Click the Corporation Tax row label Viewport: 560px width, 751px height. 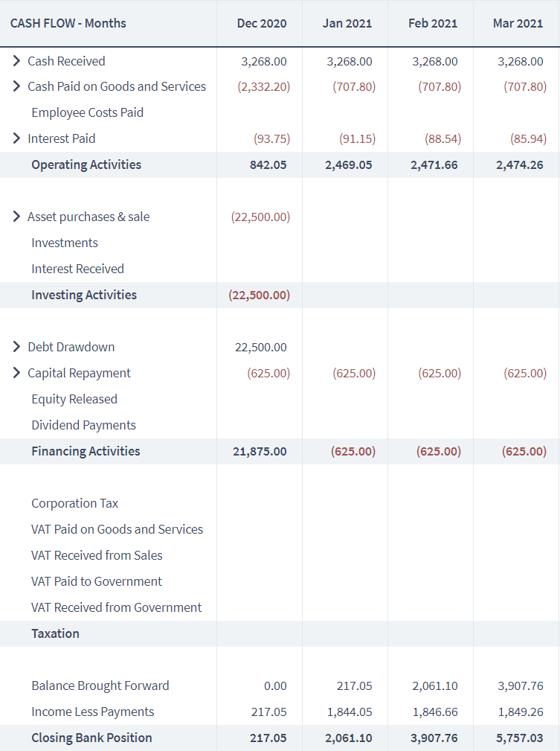click(x=74, y=503)
